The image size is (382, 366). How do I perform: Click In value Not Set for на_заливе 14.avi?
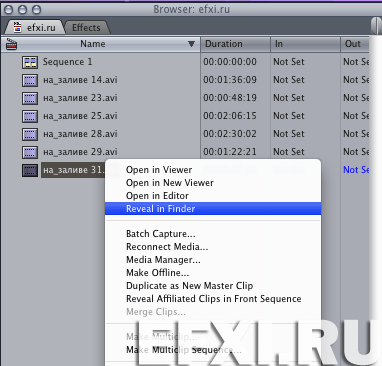click(x=289, y=80)
